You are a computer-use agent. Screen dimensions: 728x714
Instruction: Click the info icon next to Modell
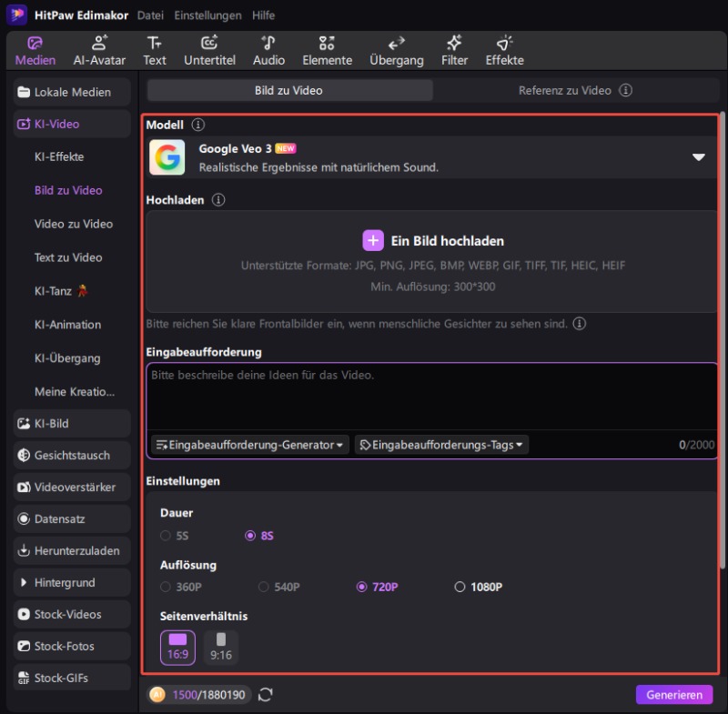[x=198, y=125]
